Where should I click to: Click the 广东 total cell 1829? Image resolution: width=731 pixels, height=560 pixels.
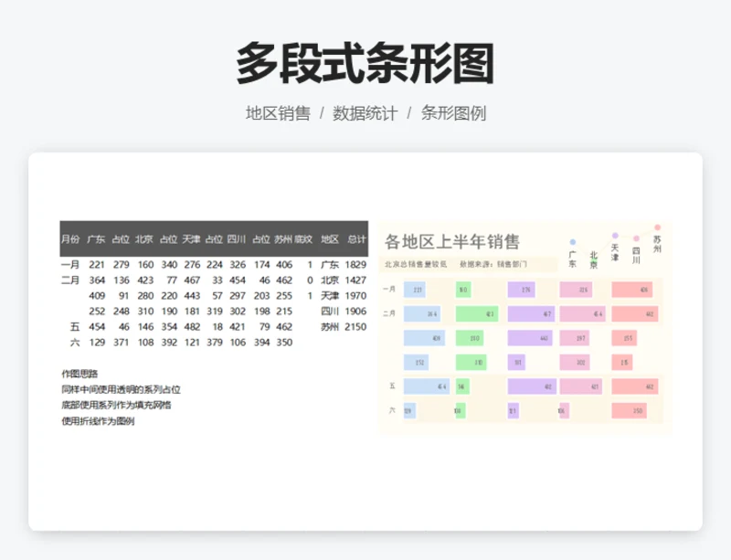coord(355,265)
